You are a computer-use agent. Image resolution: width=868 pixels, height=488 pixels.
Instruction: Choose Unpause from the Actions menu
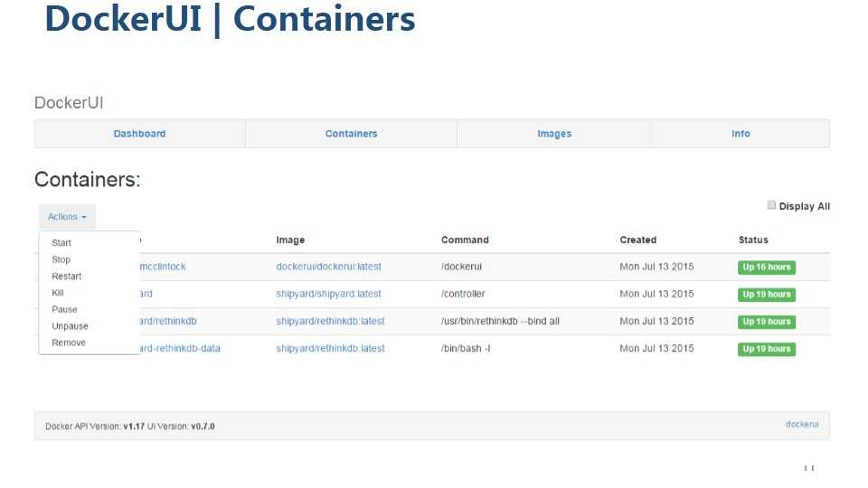70,326
